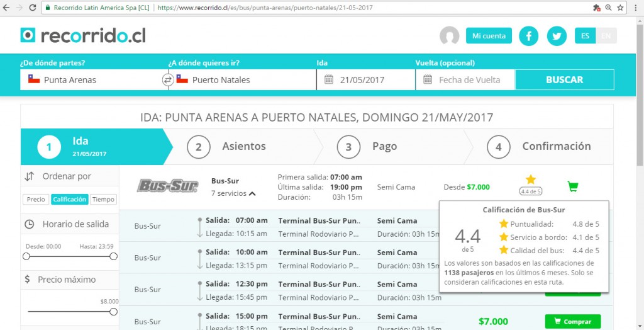Click the clock icon by Horario de salida

click(29, 224)
